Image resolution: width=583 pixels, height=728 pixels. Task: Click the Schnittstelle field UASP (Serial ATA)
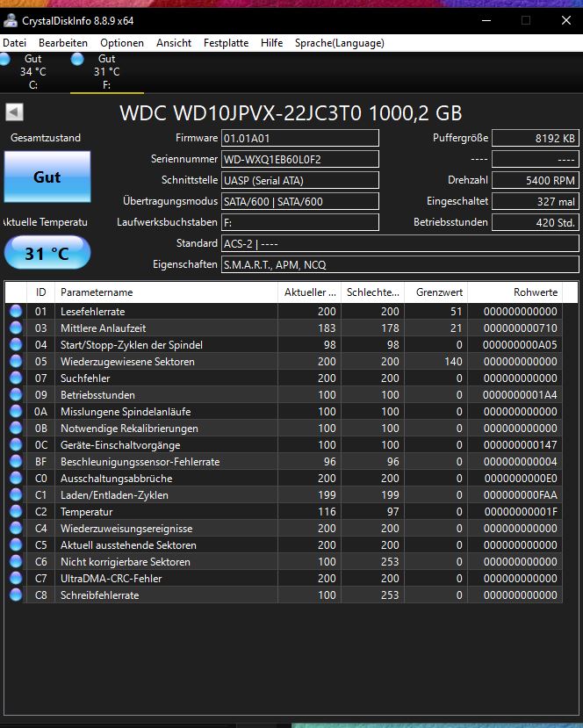[x=300, y=180]
